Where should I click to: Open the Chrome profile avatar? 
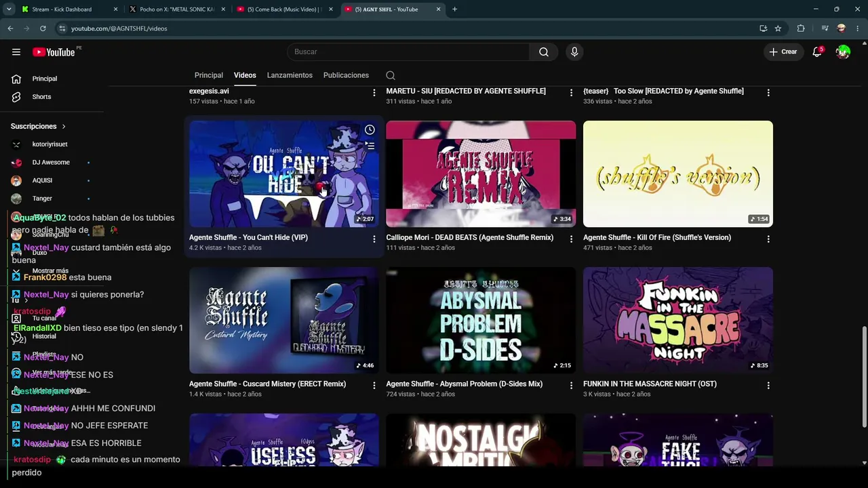[x=842, y=28]
